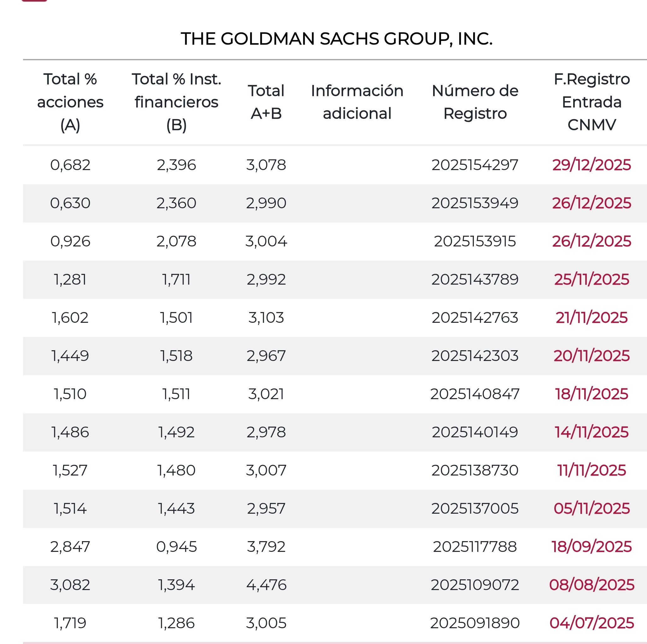Click the F.Registro Entrada CNMV header

click(591, 102)
